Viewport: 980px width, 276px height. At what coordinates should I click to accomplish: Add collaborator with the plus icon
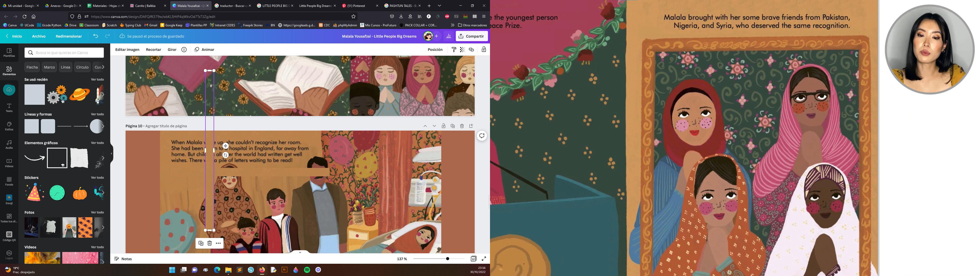click(x=436, y=36)
